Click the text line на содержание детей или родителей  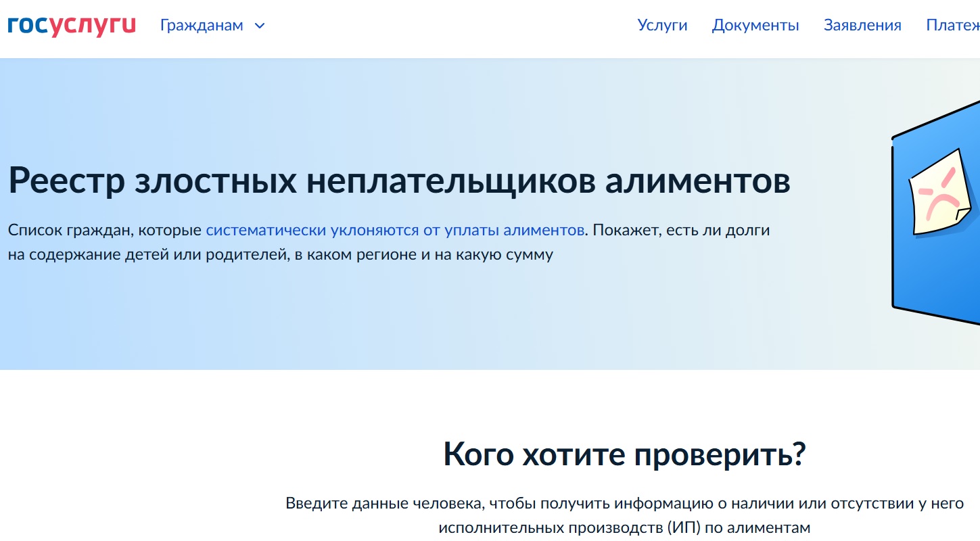pos(280,255)
